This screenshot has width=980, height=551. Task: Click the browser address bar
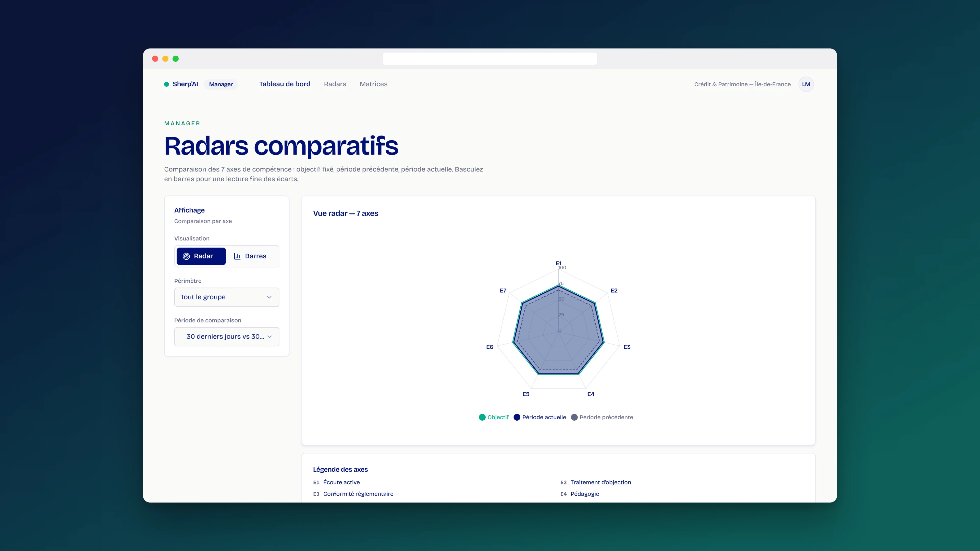pos(490,59)
